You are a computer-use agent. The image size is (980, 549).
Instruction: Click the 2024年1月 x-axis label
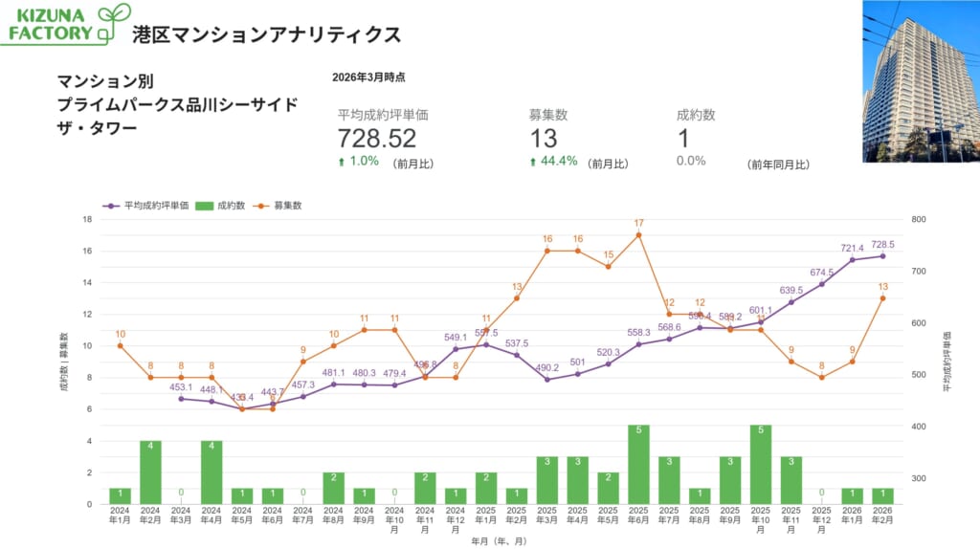tap(120, 517)
